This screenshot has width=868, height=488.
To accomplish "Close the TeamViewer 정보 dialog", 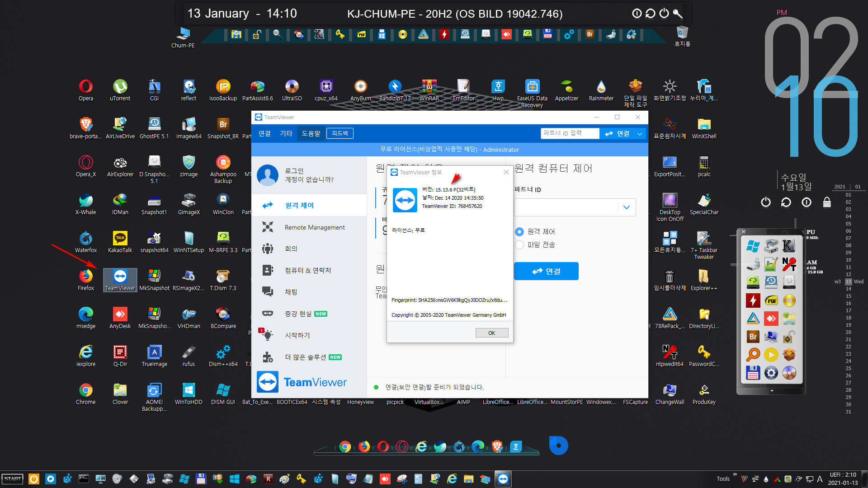I will point(506,172).
